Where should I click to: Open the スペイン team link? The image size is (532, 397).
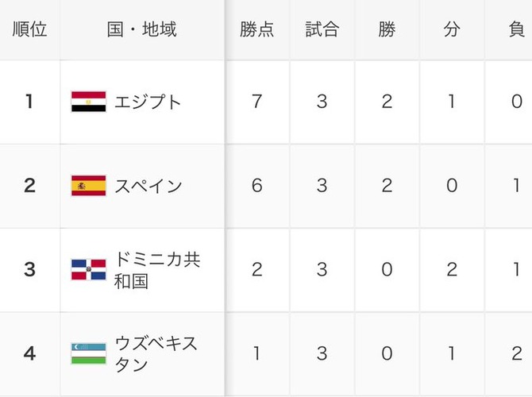pos(148,186)
